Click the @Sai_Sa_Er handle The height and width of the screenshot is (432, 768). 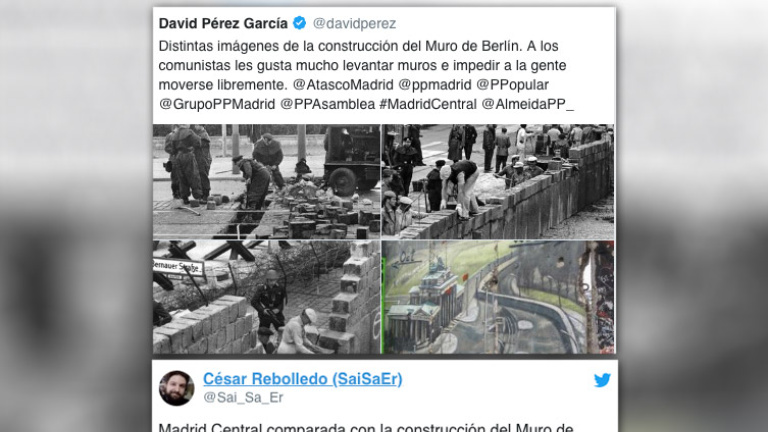point(243,397)
